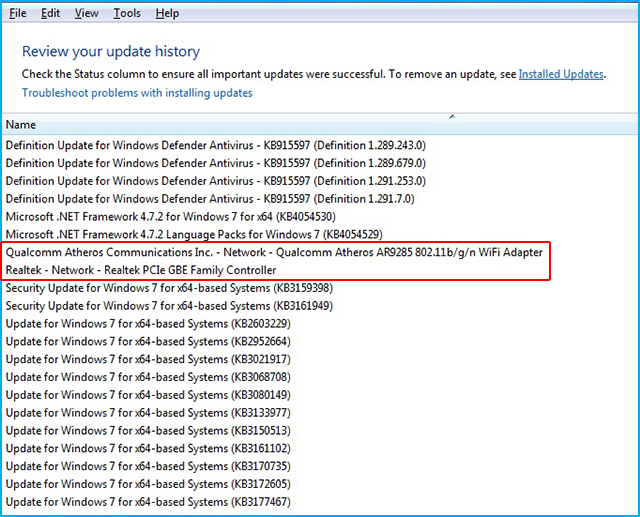
Task: Open the View menu
Action: point(87,13)
